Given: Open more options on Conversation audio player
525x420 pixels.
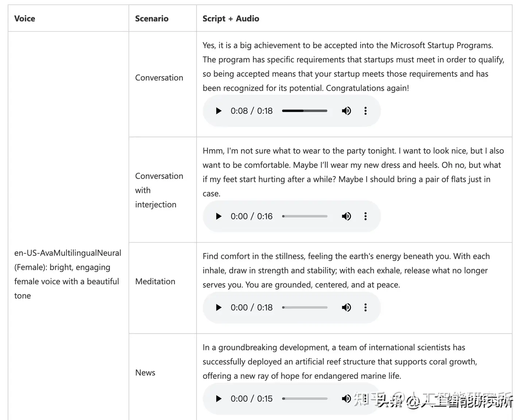Looking at the screenshot, I should (365, 111).
